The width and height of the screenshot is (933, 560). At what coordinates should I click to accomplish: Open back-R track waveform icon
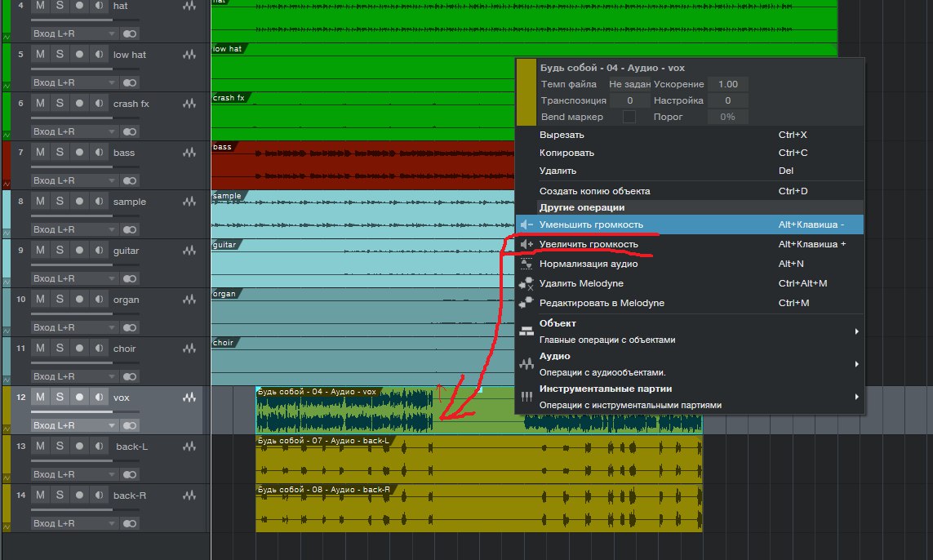[189, 496]
